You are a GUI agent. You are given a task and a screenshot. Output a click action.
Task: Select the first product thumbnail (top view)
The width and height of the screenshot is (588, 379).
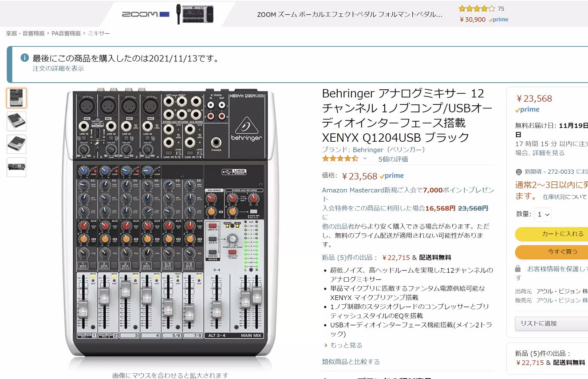[x=16, y=98]
